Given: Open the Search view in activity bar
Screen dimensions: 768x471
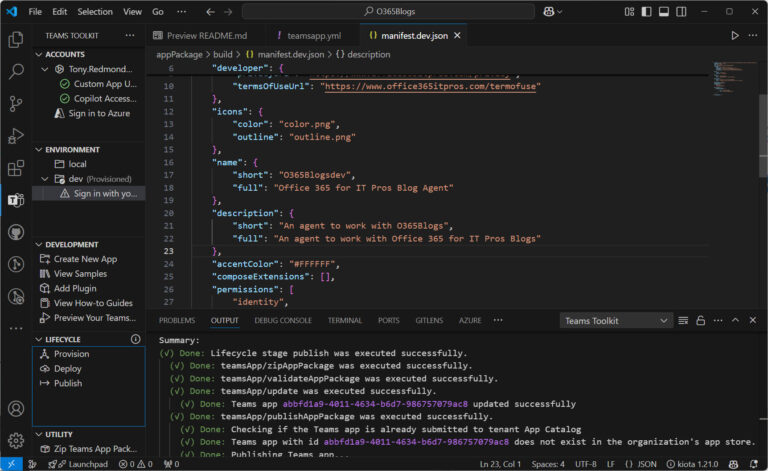Looking at the screenshot, I should (x=16, y=72).
